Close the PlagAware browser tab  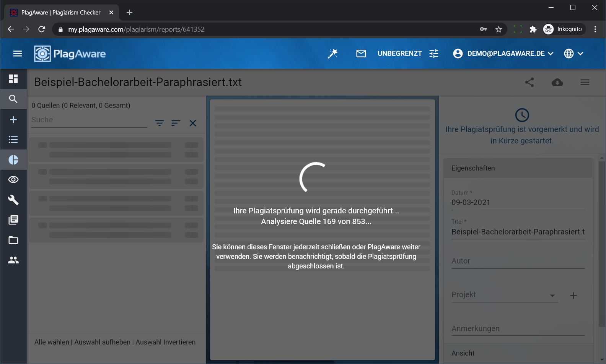111,13
